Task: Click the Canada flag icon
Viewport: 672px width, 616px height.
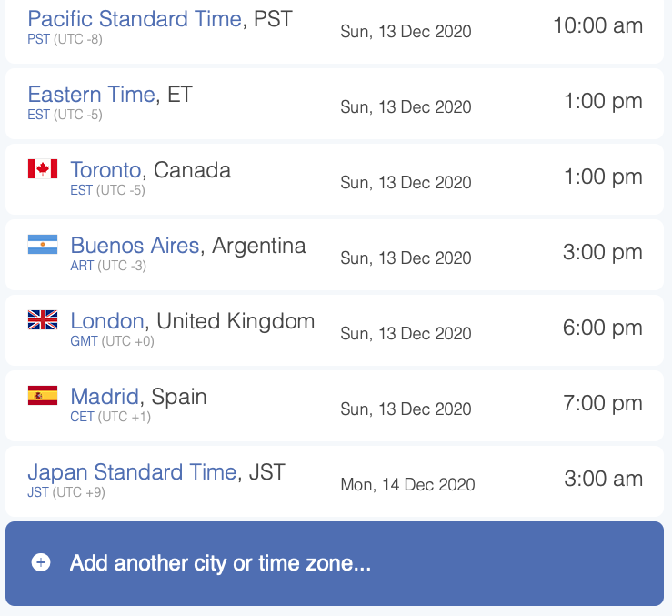Action: [43, 168]
